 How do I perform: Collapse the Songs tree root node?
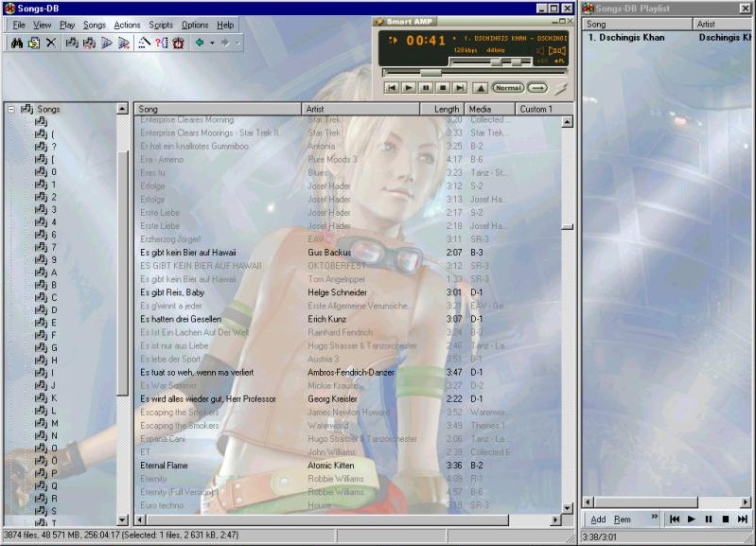(x=11, y=110)
